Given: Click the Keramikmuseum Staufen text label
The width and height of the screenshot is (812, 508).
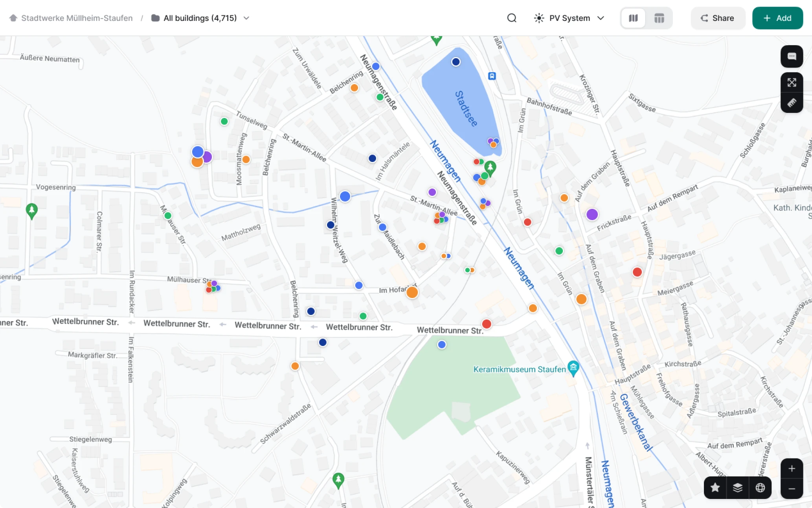Looking at the screenshot, I should coord(519,369).
